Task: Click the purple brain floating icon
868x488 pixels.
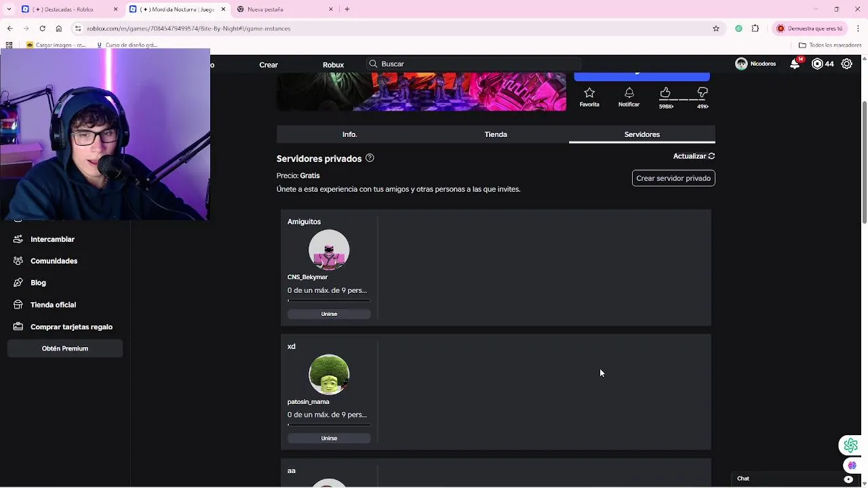Action: [x=852, y=466]
